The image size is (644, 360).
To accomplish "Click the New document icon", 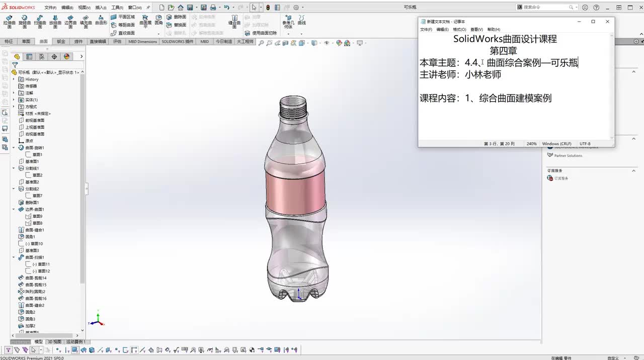I will 162,8.
